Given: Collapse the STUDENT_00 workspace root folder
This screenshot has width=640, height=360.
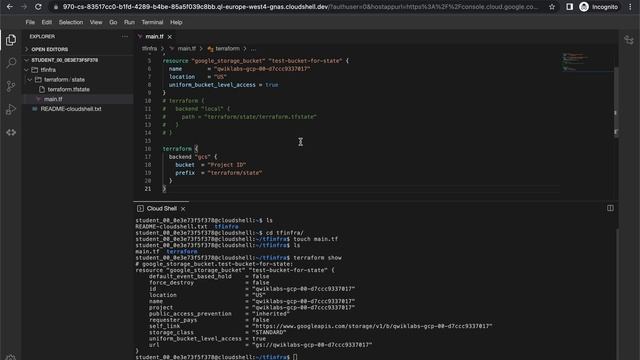Looking at the screenshot, I should 64,60.
